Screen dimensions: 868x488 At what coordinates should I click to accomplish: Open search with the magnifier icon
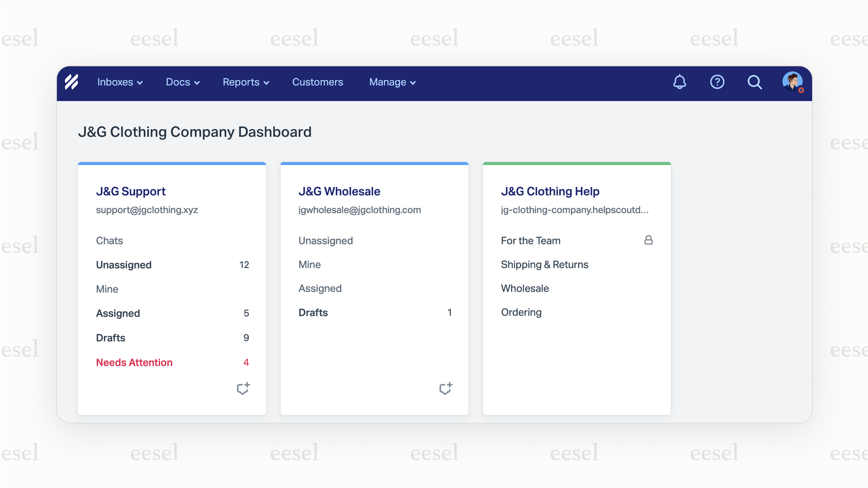pos(754,82)
